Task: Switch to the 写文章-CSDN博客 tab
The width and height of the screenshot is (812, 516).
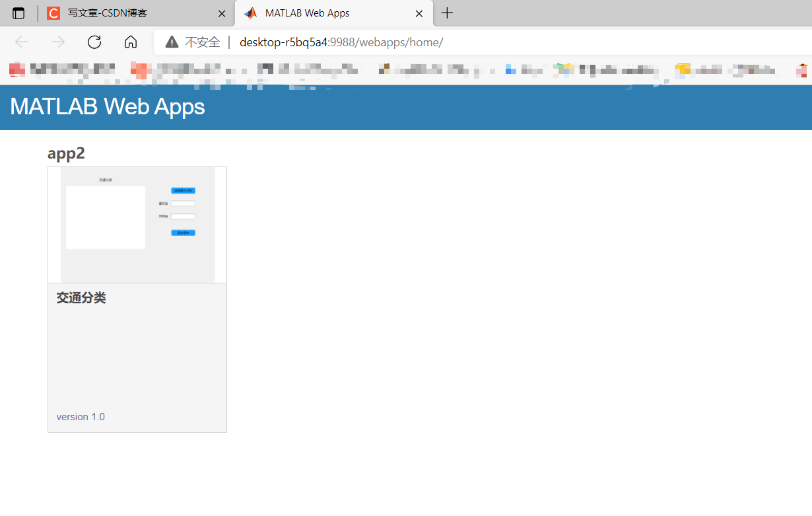Action: (x=137, y=13)
